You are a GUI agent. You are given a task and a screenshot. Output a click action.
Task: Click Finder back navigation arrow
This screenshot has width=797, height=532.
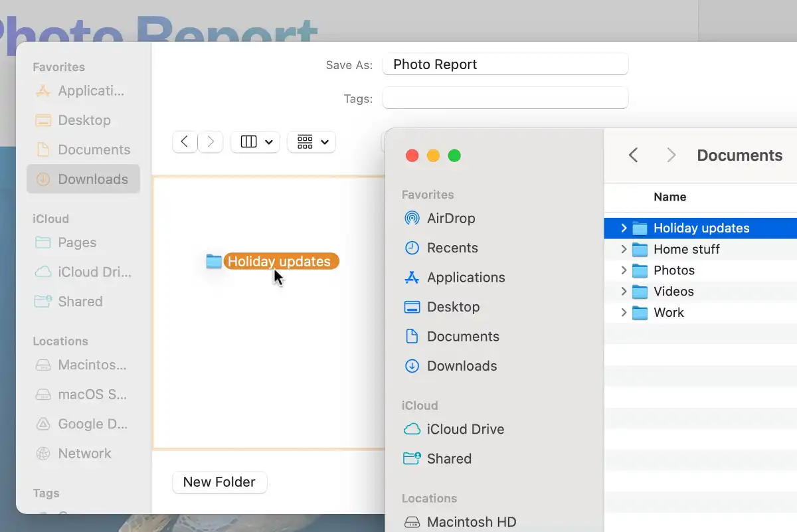pyautogui.click(x=633, y=155)
